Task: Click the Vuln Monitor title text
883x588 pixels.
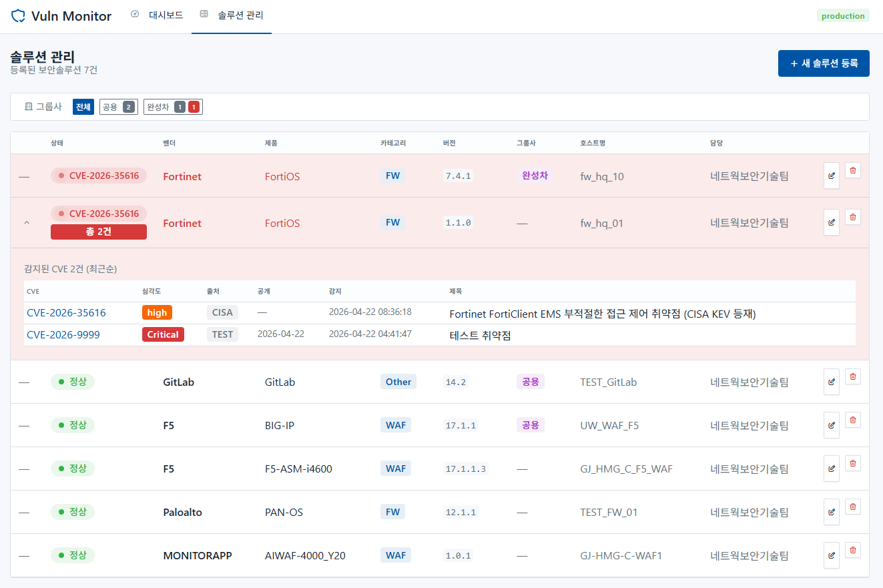Action: pos(71,16)
